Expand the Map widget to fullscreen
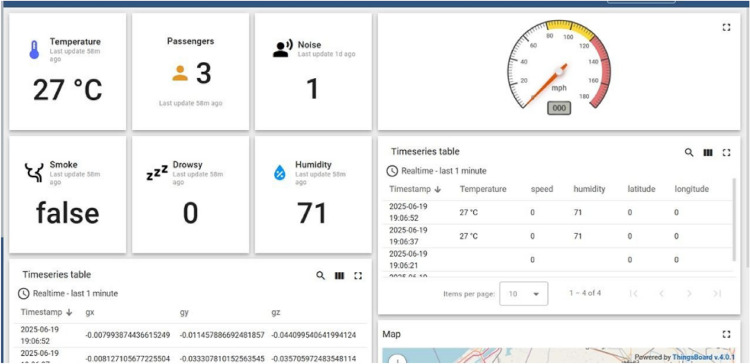The width and height of the screenshot is (750, 364). [726, 334]
